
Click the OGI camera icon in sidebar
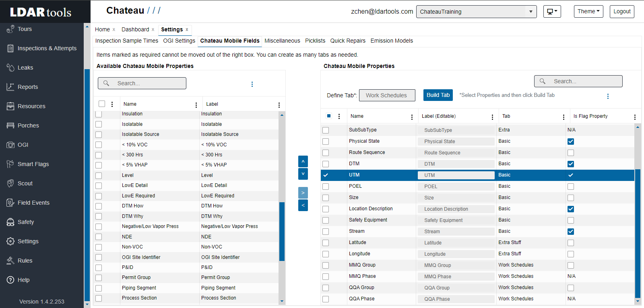(x=10, y=145)
